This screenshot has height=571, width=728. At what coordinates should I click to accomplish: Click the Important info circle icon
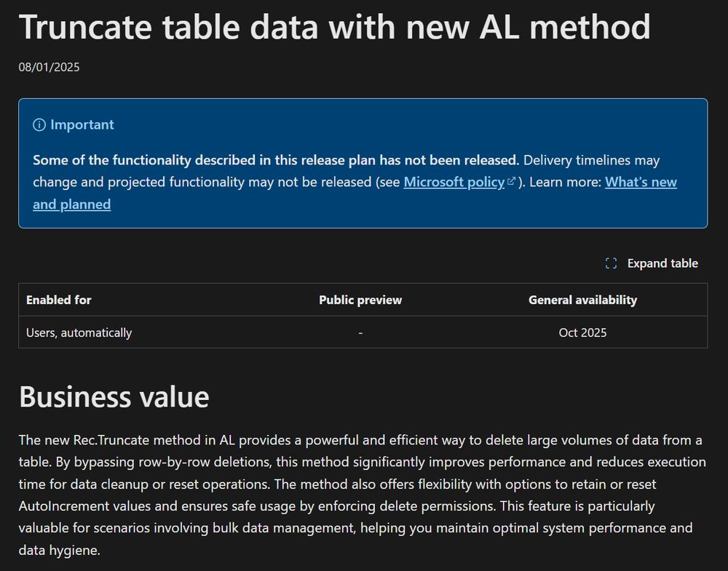click(39, 125)
